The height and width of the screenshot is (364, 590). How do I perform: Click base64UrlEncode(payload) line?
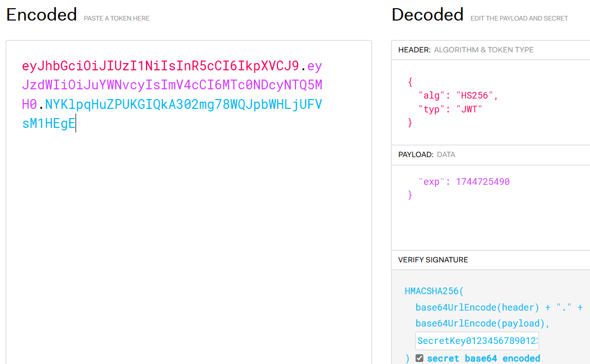(x=483, y=323)
